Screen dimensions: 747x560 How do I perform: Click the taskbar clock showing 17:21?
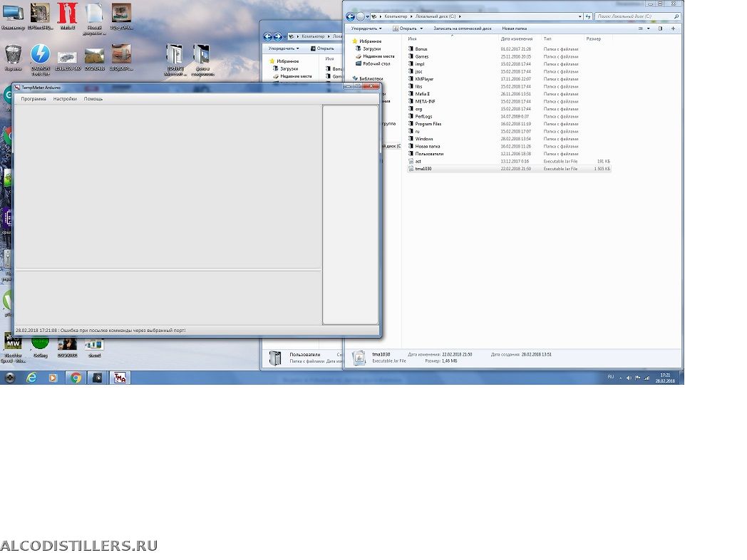click(x=665, y=378)
